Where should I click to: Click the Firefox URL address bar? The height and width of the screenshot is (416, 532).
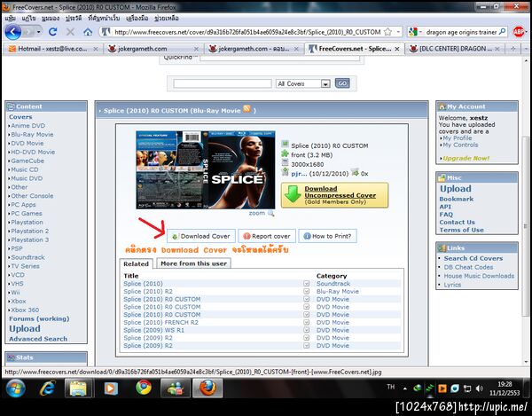(247, 32)
